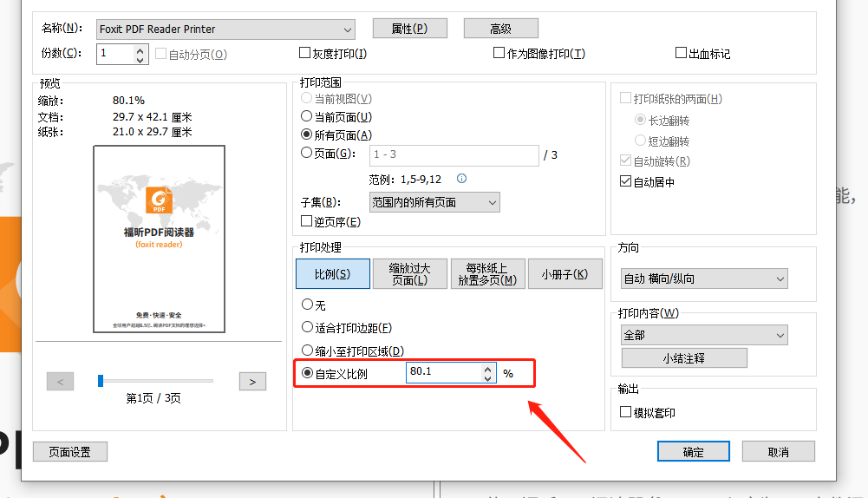Screen dimensions: 868x498
Task: Choose fit to print margins option
Action: (x=307, y=328)
